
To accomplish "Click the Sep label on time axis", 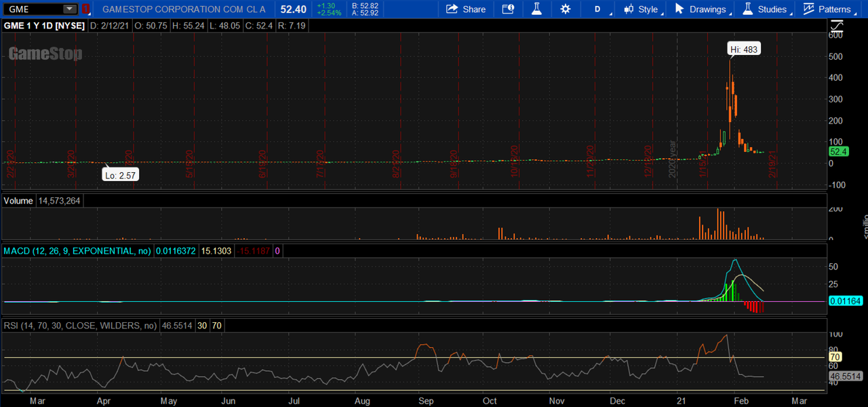I will tap(426, 401).
